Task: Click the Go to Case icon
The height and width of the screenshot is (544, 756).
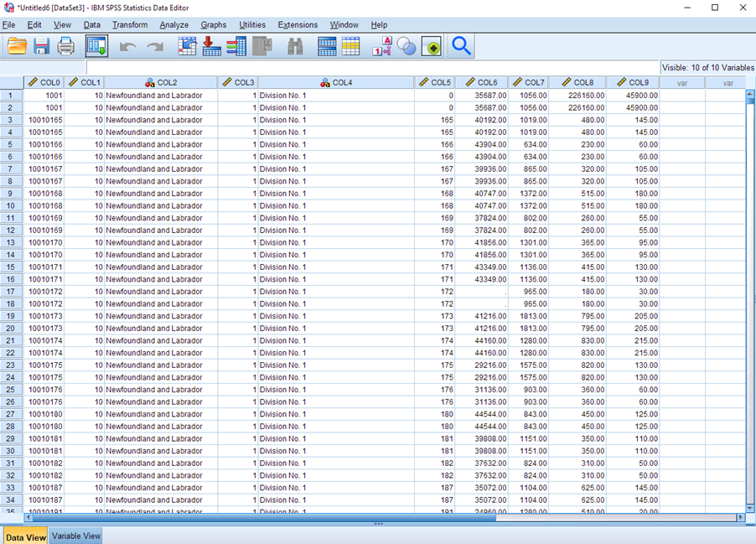Action: [x=188, y=46]
